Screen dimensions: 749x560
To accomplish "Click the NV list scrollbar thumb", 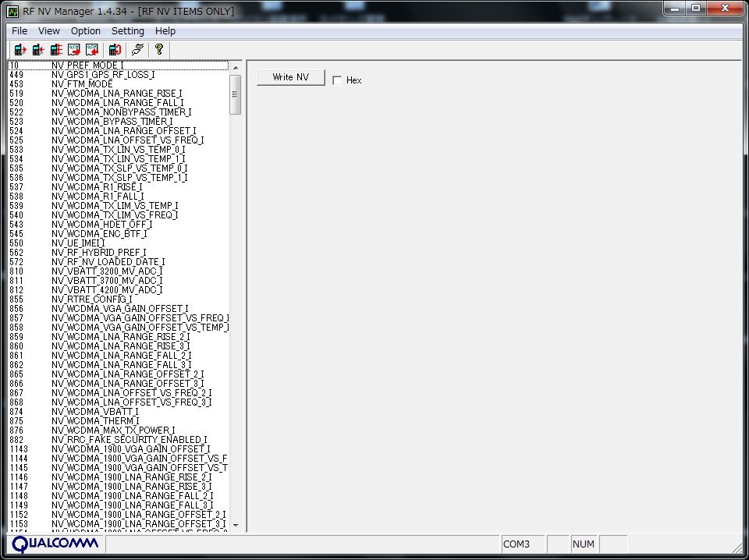I will tap(235, 94).
